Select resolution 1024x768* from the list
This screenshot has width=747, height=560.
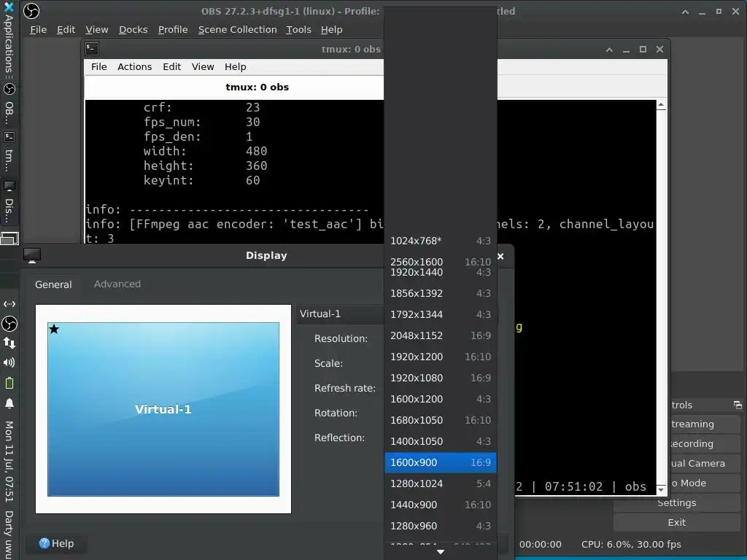point(440,241)
